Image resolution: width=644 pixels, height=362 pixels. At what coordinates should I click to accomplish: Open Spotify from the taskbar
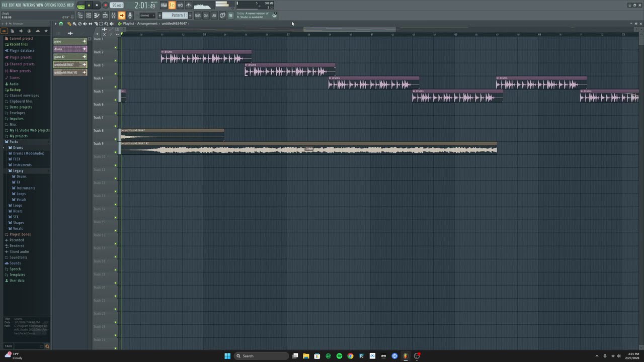click(339, 356)
